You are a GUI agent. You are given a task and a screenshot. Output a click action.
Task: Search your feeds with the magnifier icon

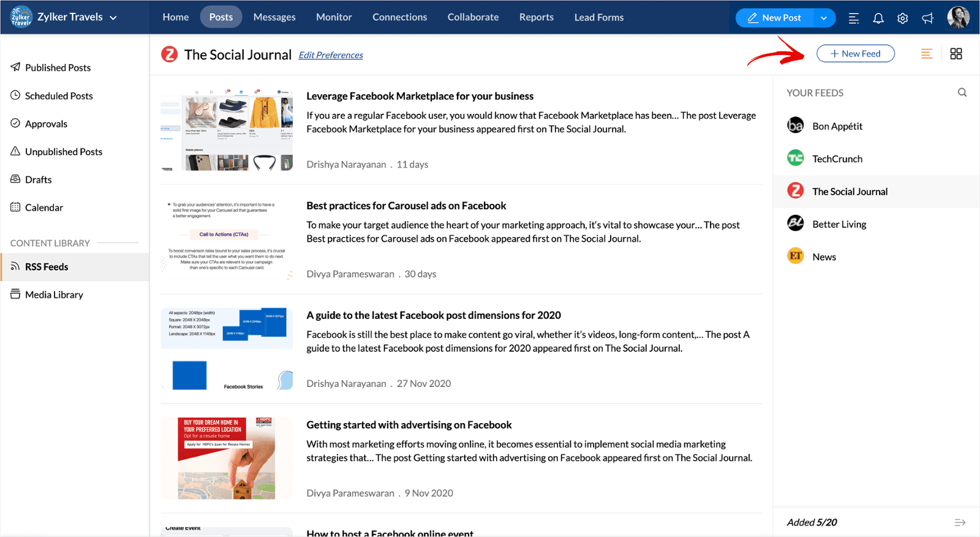(962, 92)
